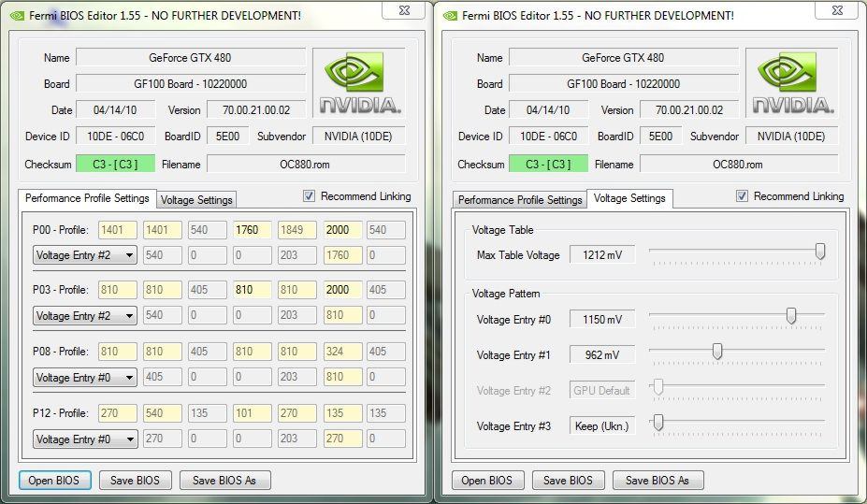Click the P00 profile field showing 2000
The height and width of the screenshot is (504, 867).
342,230
